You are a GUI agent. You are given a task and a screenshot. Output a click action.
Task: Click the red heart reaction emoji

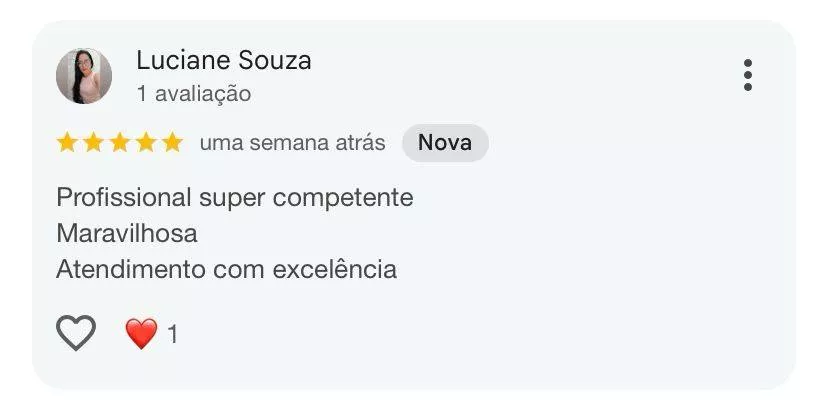pos(141,334)
